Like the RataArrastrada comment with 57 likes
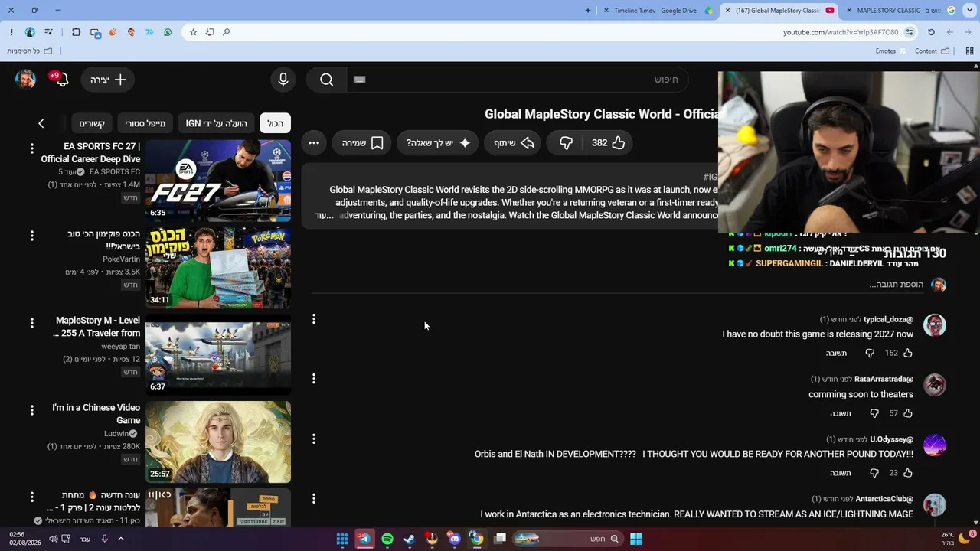Screen dimensions: 980x551 click(908, 413)
